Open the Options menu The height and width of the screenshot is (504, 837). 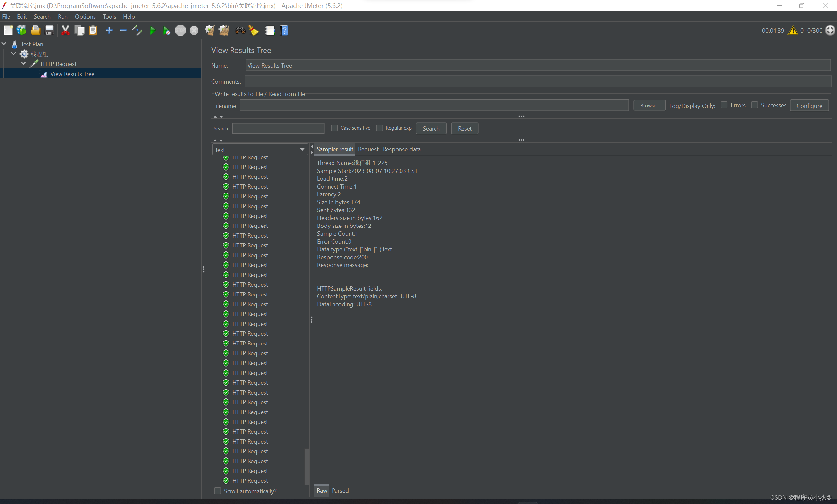click(x=85, y=17)
